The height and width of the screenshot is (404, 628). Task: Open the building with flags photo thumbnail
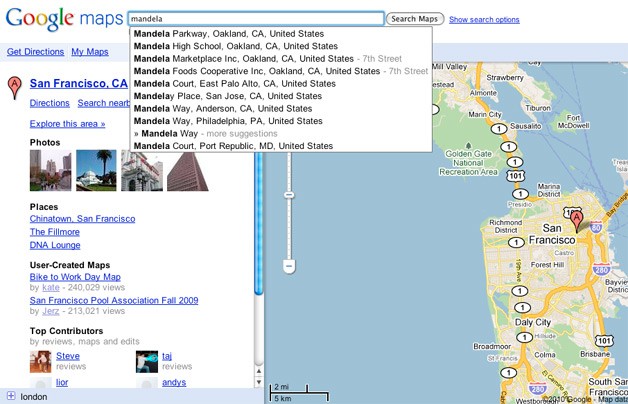[x=142, y=170]
